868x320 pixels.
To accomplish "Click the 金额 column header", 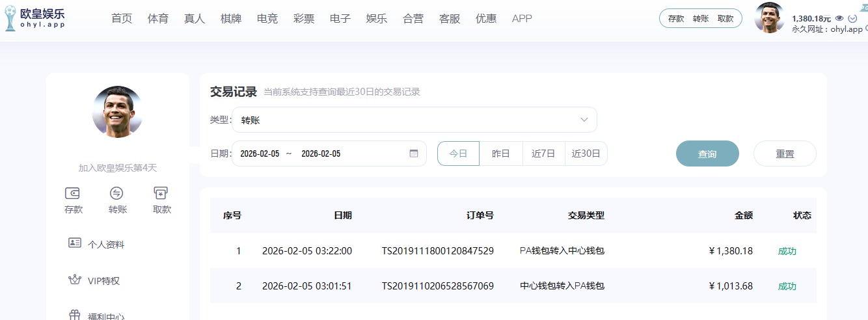I will point(744,215).
